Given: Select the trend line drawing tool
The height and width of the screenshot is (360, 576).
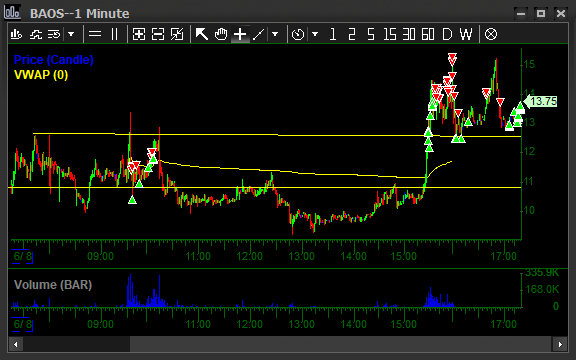Looking at the screenshot, I should [259, 35].
